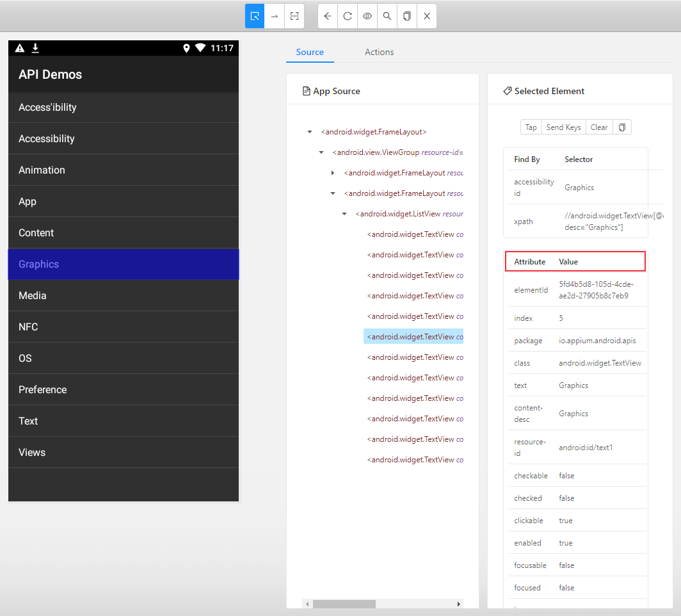Collapse the android.widget.ListView node
This screenshot has width=681, height=616.
pos(344,214)
